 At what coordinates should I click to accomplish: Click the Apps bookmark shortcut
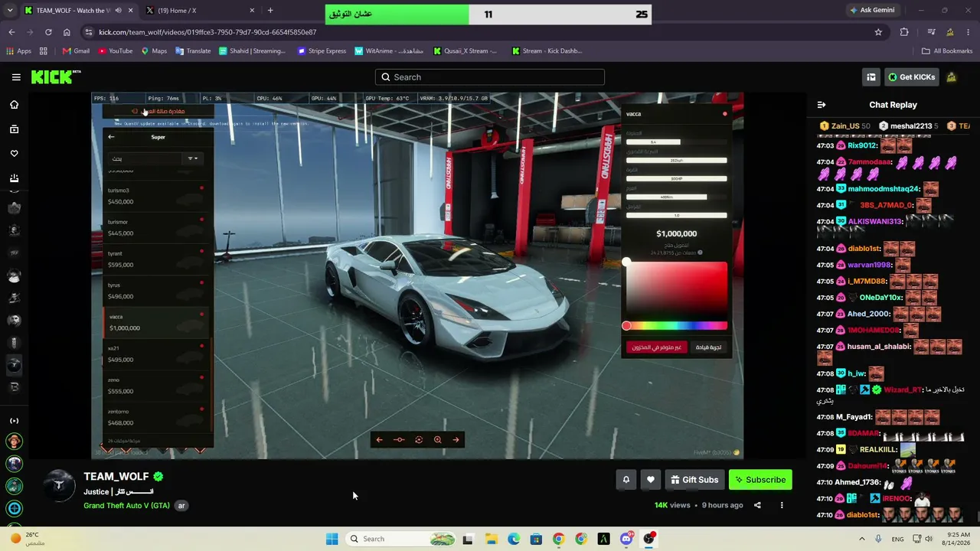click(18, 51)
